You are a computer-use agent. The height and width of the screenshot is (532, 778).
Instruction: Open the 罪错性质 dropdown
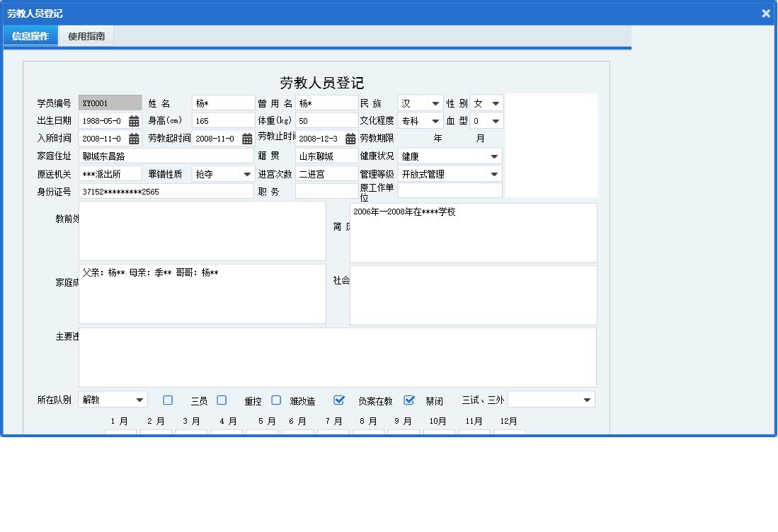point(246,174)
